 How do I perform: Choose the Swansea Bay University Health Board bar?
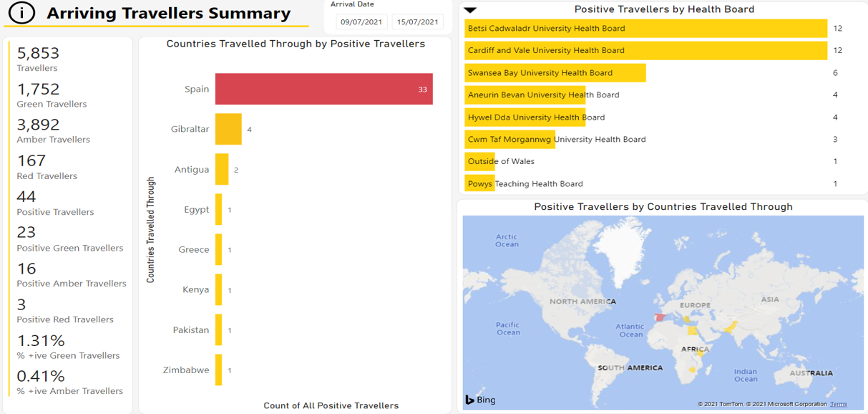click(555, 72)
